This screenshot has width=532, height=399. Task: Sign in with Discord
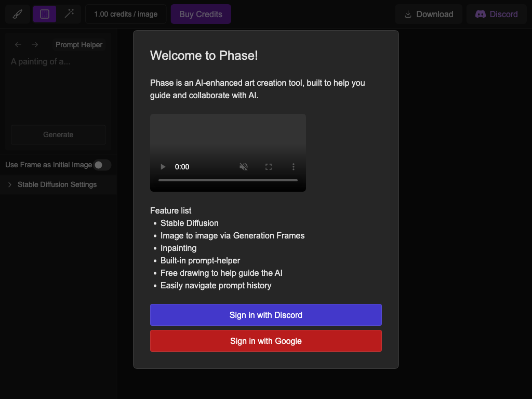(x=266, y=315)
